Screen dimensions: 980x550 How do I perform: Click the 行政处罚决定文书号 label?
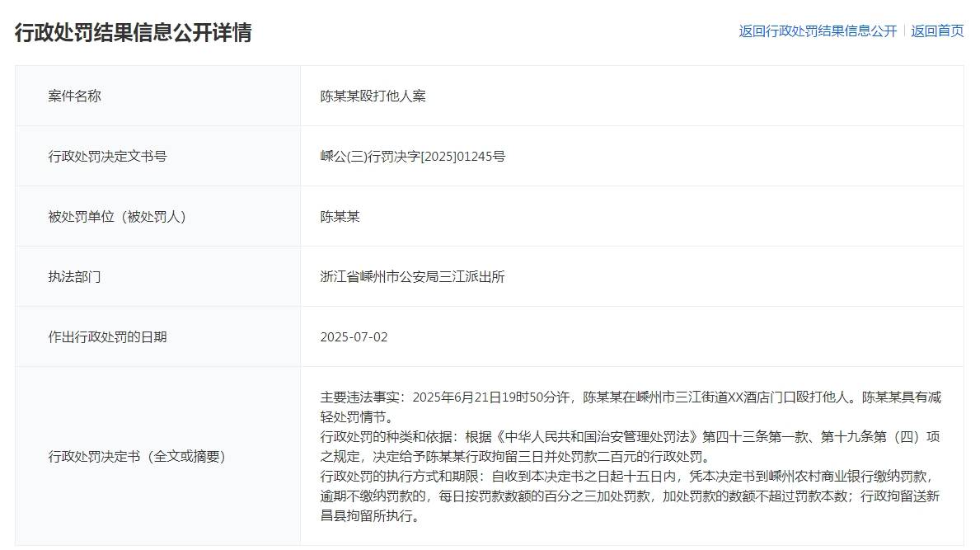pos(107,156)
